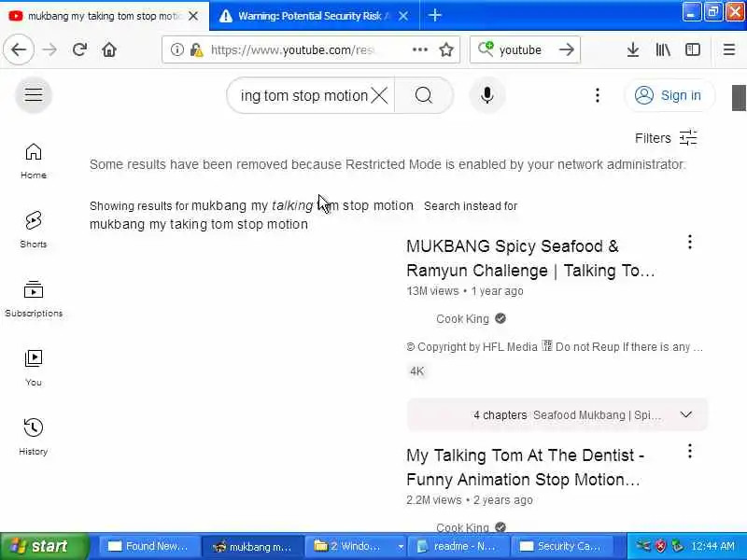
Task: Open Subscriptions from the sidebar
Action: click(34, 299)
